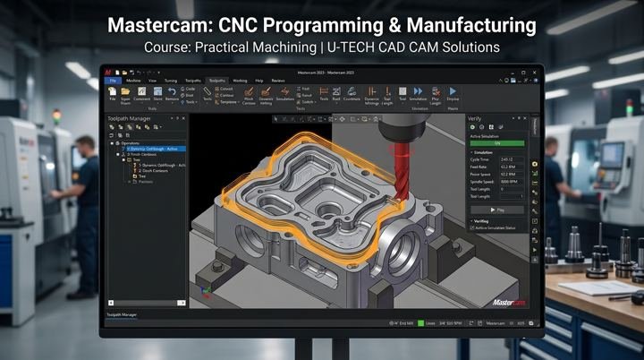Click the ribbon's large open folder icon
644x360 pixels.
pyautogui.click(x=125, y=91)
